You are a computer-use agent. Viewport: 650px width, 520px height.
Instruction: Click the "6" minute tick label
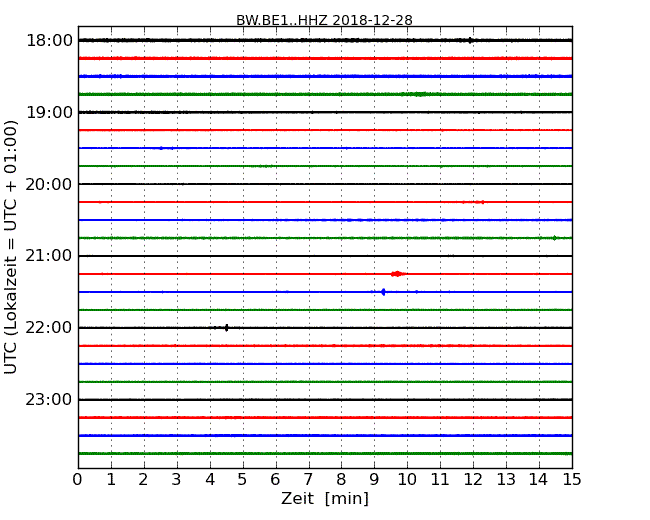pos(275,480)
